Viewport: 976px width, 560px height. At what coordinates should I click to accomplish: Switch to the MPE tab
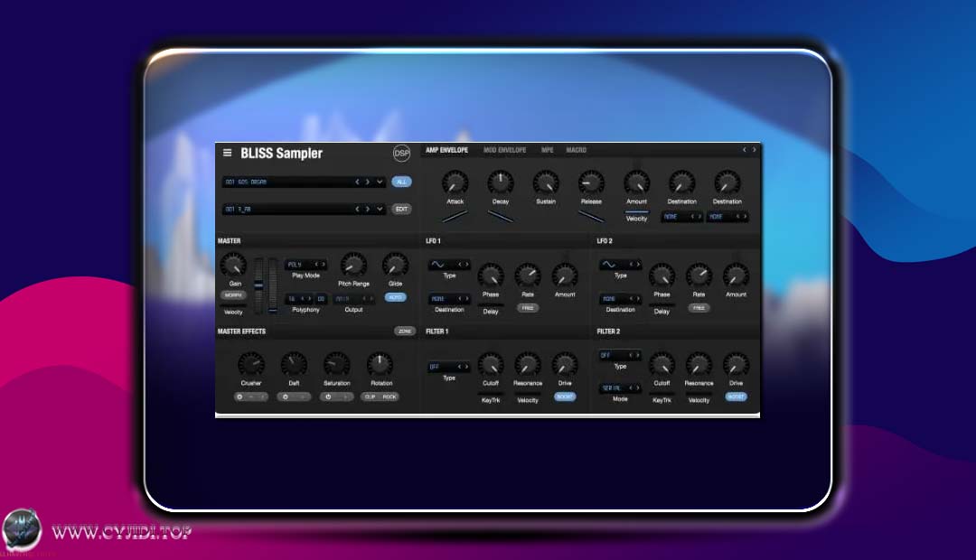coord(547,150)
